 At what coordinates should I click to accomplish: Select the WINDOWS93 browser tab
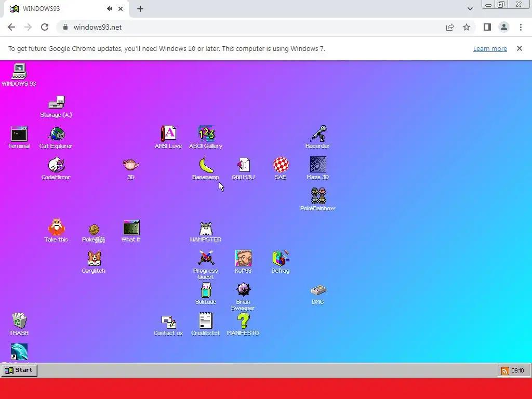click(66, 9)
